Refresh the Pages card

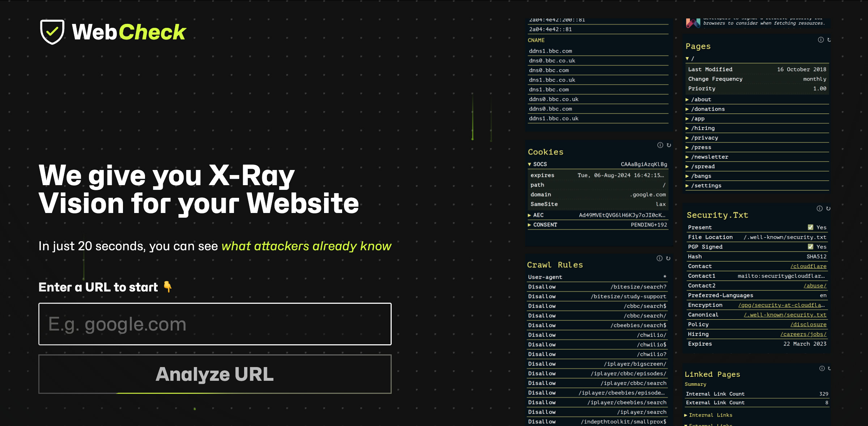[829, 40]
